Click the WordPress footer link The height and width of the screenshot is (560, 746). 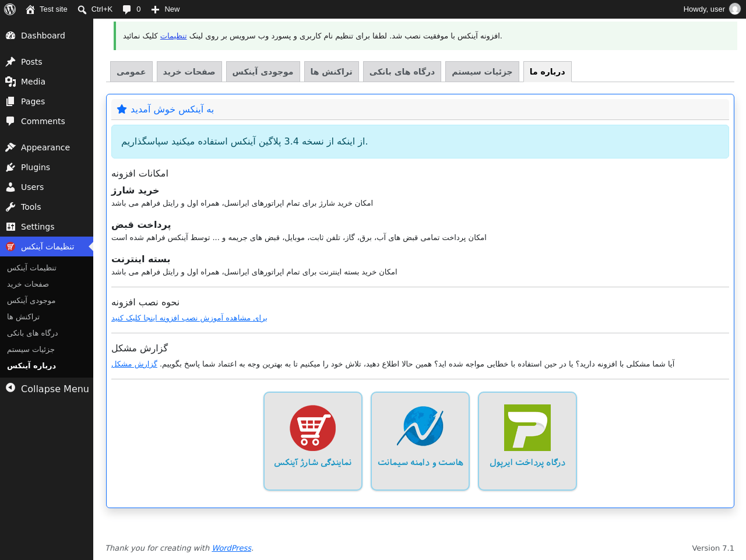point(231,548)
